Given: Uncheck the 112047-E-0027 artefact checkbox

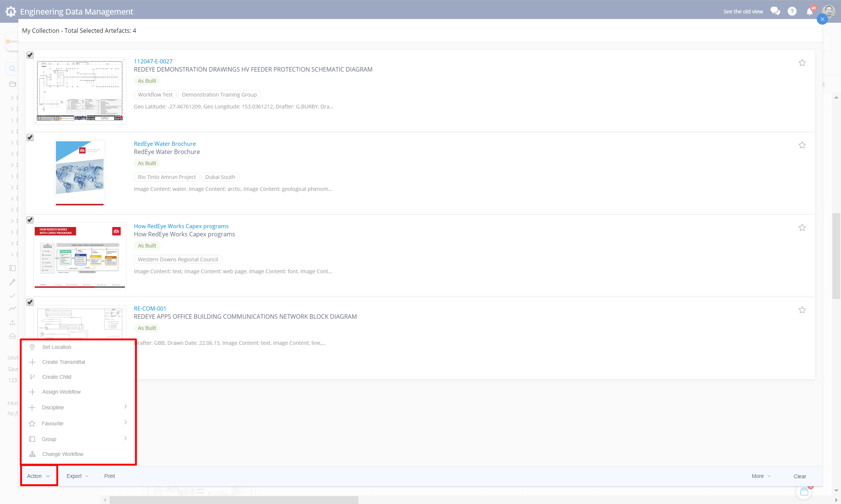Looking at the screenshot, I should [30, 55].
